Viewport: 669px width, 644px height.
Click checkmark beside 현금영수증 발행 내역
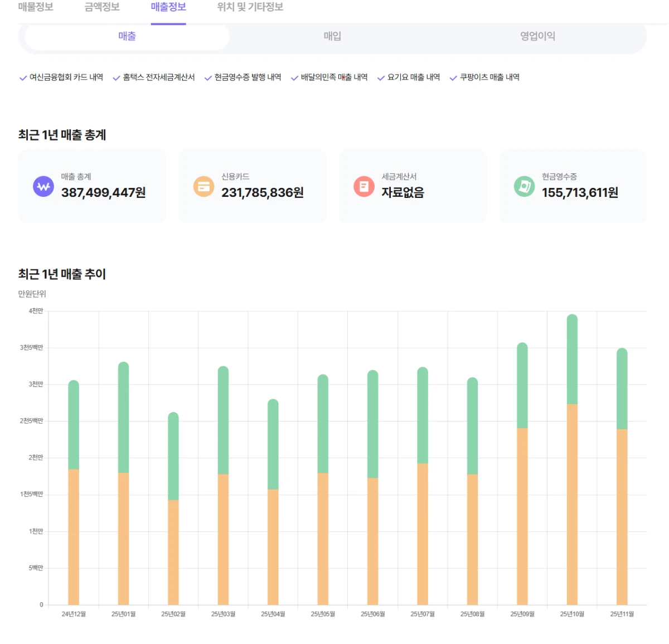pyautogui.click(x=208, y=78)
